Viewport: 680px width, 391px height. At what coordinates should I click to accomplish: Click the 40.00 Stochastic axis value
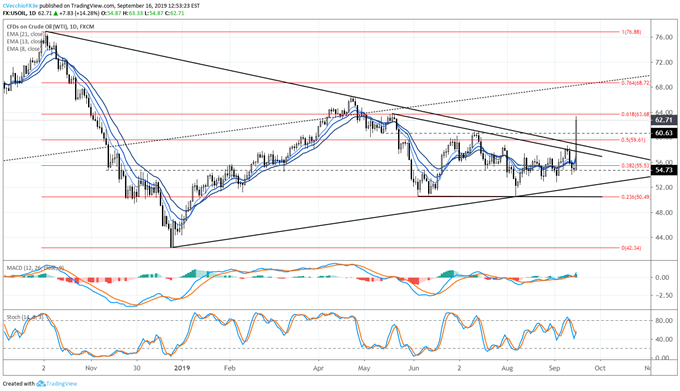[664, 339]
